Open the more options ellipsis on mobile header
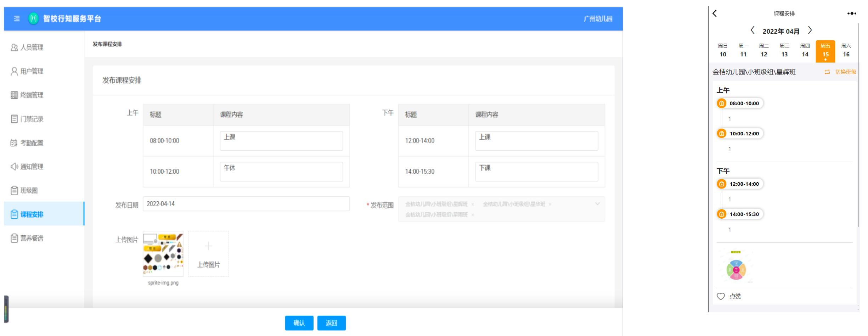Image resolution: width=868 pixels, height=336 pixels. click(851, 13)
